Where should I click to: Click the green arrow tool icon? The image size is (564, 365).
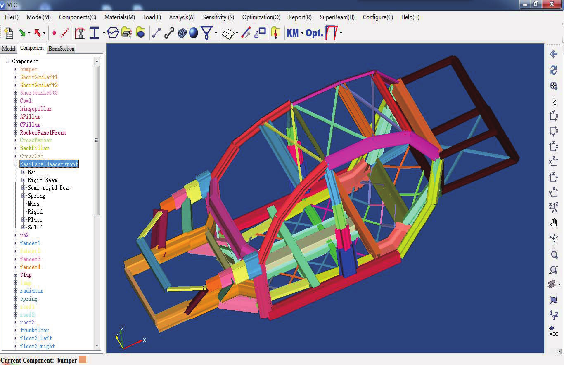[x=22, y=33]
